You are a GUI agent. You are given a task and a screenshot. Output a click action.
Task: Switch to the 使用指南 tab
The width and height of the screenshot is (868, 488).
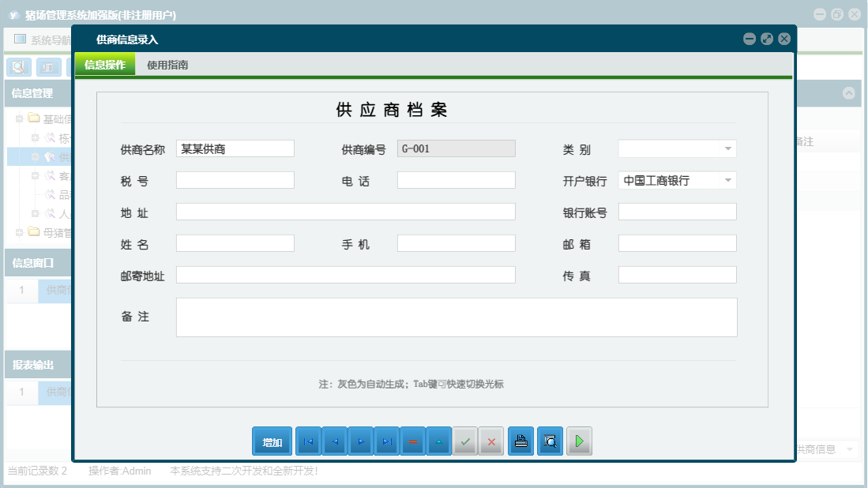click(169, 65)
